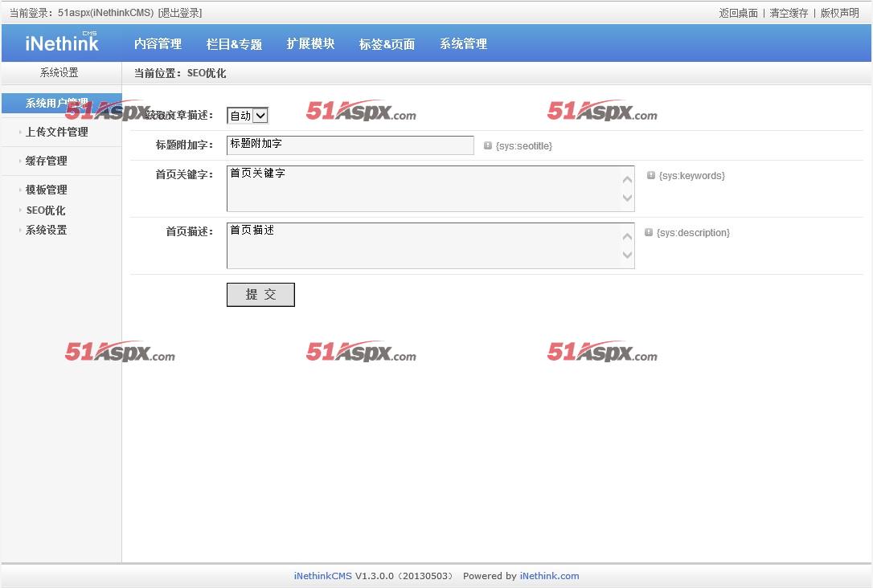873x588 pixels.
Task: Open 模板管理 from the sidebar
Action: 47,190
